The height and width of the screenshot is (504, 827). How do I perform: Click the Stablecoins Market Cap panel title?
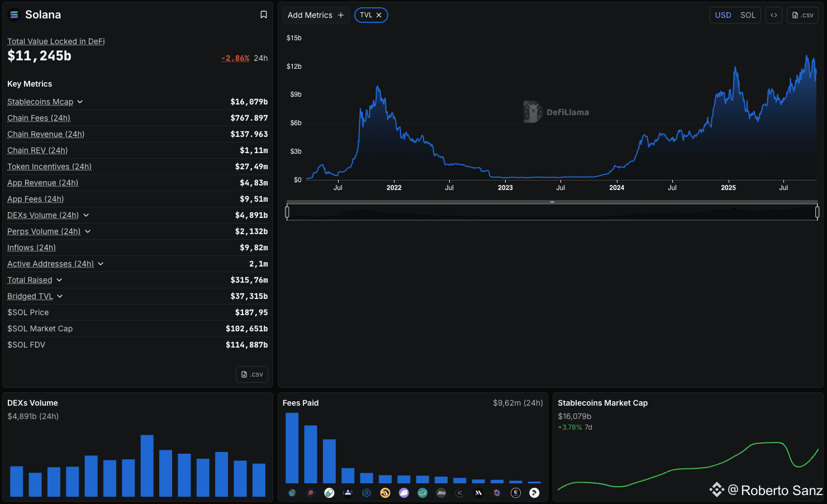603,403
